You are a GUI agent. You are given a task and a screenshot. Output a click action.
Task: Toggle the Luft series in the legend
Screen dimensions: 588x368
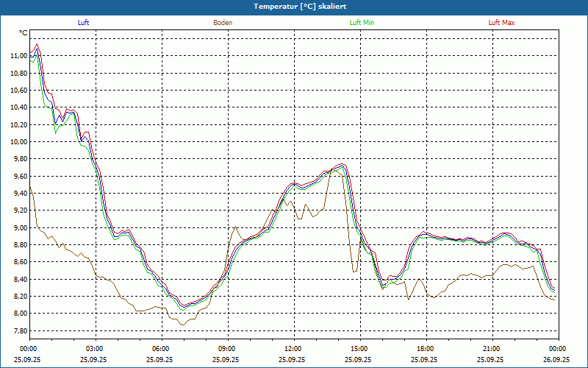[x=84, y=23]
